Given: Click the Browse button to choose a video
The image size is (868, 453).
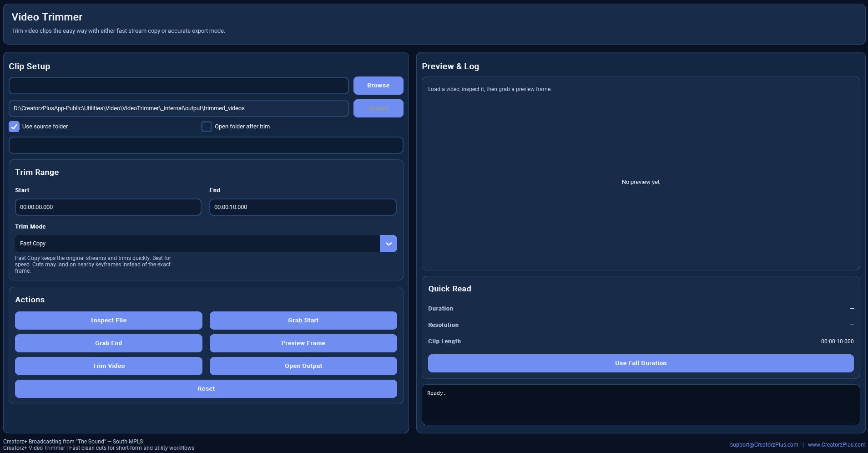Looking at the screenshot, I should pos(378,85).
